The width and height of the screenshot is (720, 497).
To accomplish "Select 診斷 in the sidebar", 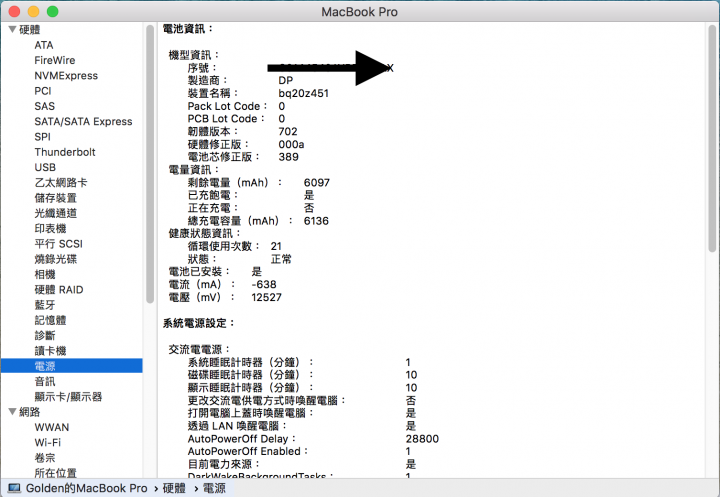I will 45,335.
